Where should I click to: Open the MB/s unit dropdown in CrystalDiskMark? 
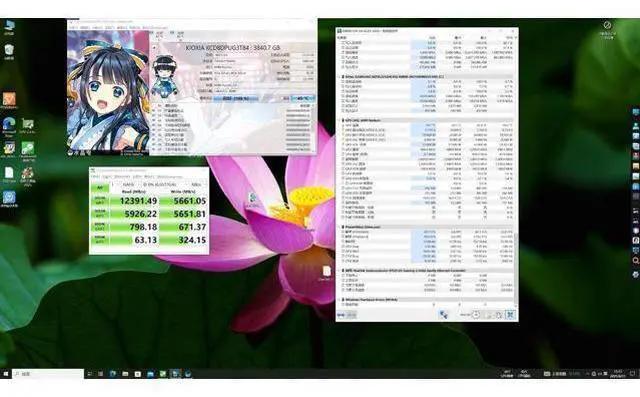198,184
